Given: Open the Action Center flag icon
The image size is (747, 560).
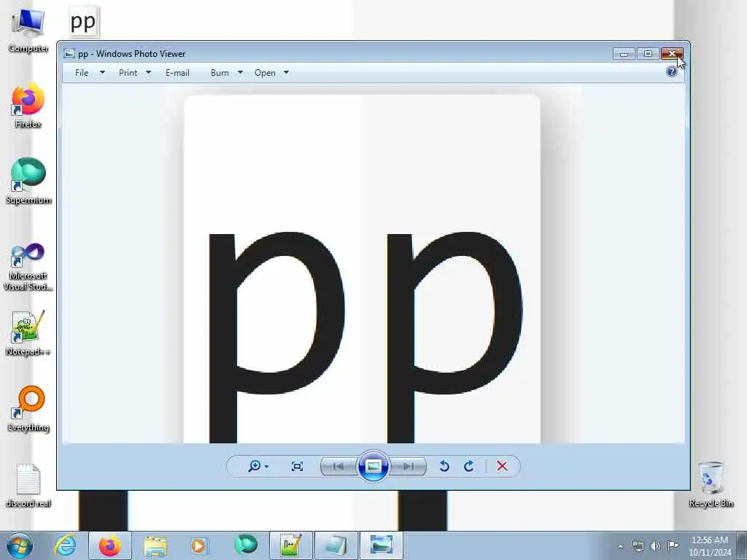Looking at the screenshot, I should pyautogui.click(x=673, y=545).
